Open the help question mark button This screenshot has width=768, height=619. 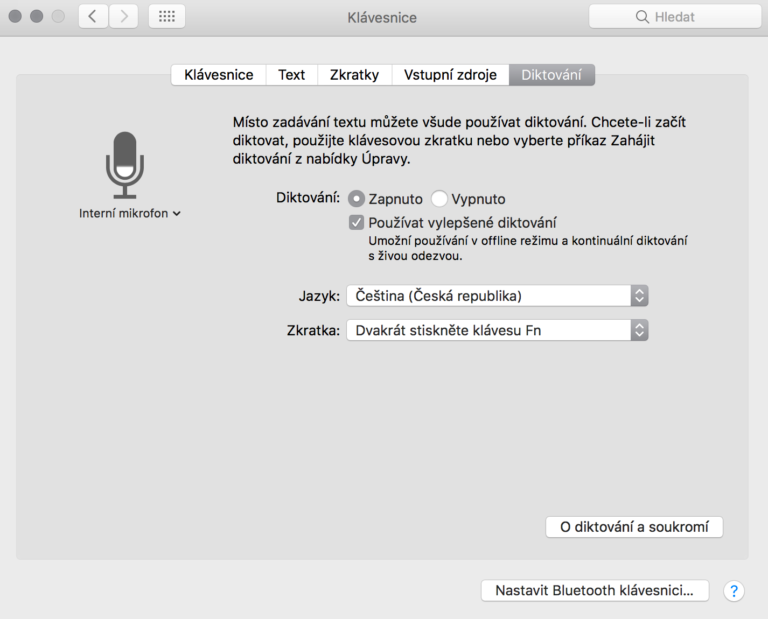[x=733, y=591]
